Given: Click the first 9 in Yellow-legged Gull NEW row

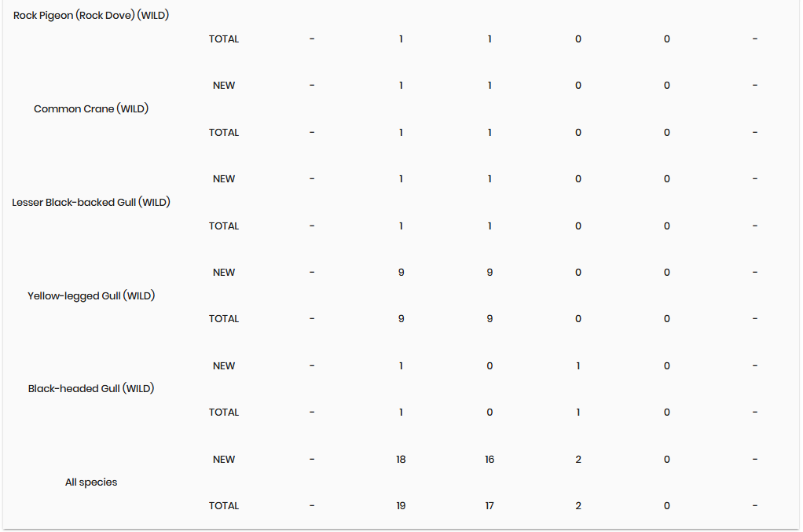Looking at the screenshot, I should click(x=401, y=273).
